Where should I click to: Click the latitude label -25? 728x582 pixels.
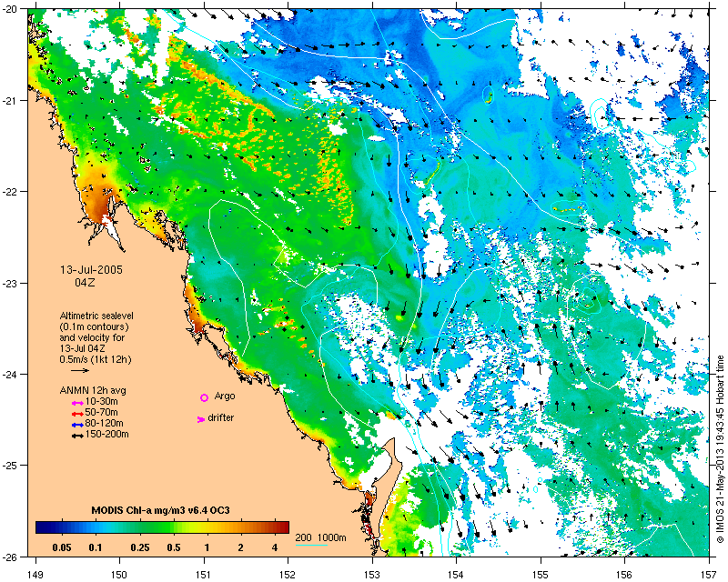click(12, 466)
